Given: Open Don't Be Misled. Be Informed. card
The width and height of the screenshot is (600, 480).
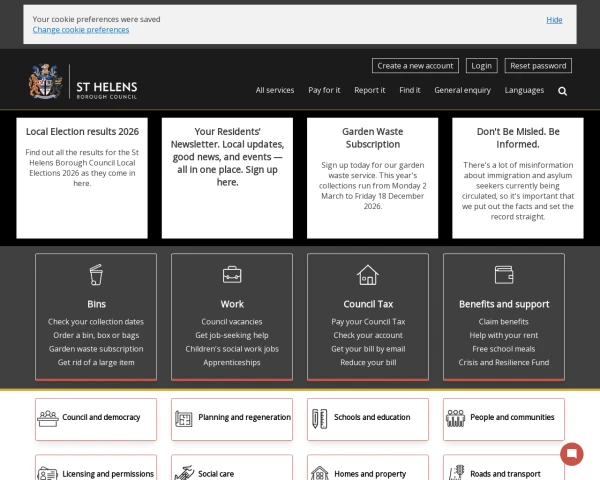Looking at the screenshot, I should [x=518, y=178].
